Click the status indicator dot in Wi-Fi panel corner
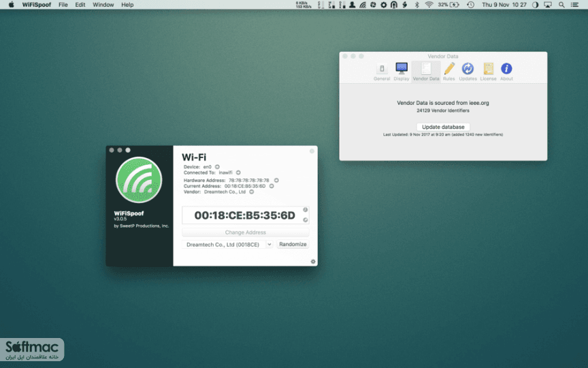The height and width of the screenshot is (368, 588). (312, 151)
